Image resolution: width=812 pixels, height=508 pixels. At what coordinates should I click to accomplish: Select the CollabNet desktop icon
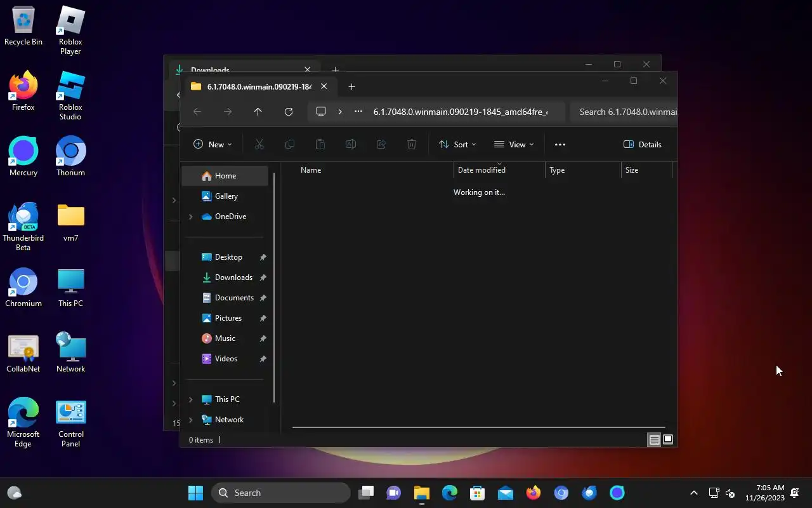(23, 352)
